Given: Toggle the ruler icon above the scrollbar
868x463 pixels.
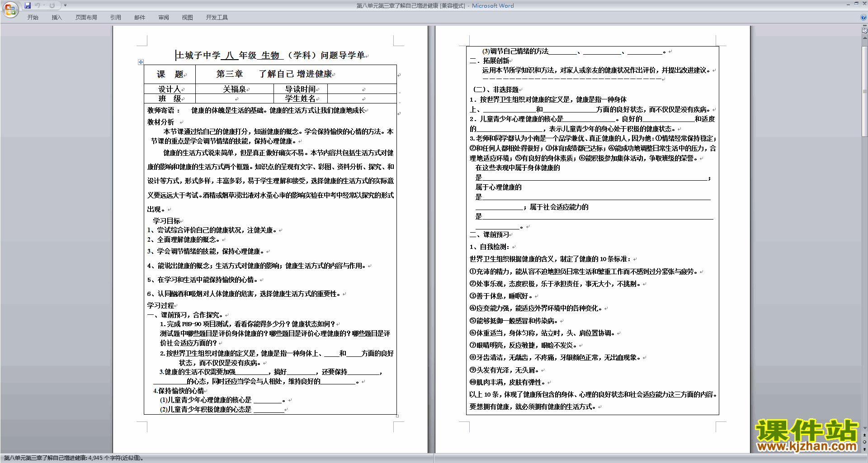Looking at the screenshot, I should [865, 31].
